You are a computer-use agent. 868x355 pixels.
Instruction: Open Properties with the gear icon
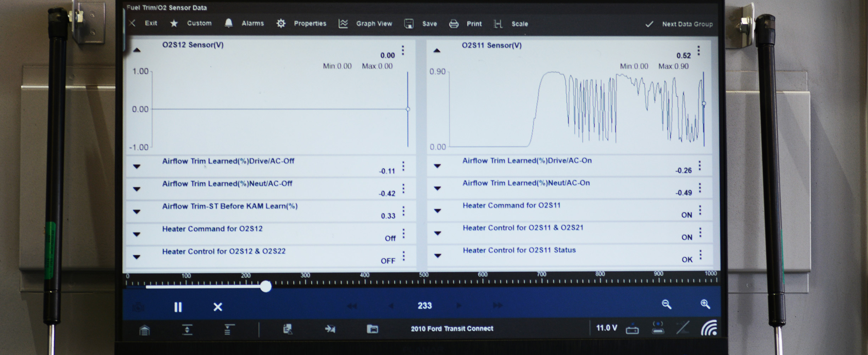[x=281, y=23]
